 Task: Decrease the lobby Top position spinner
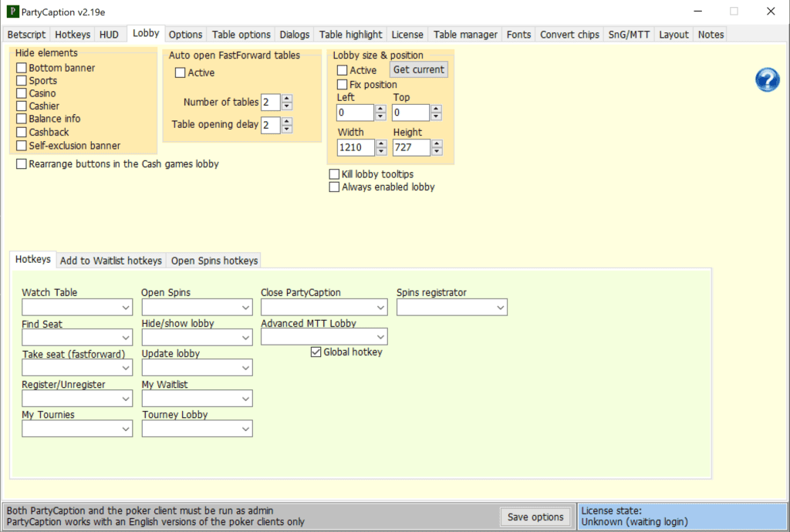[x=437, y=116]
